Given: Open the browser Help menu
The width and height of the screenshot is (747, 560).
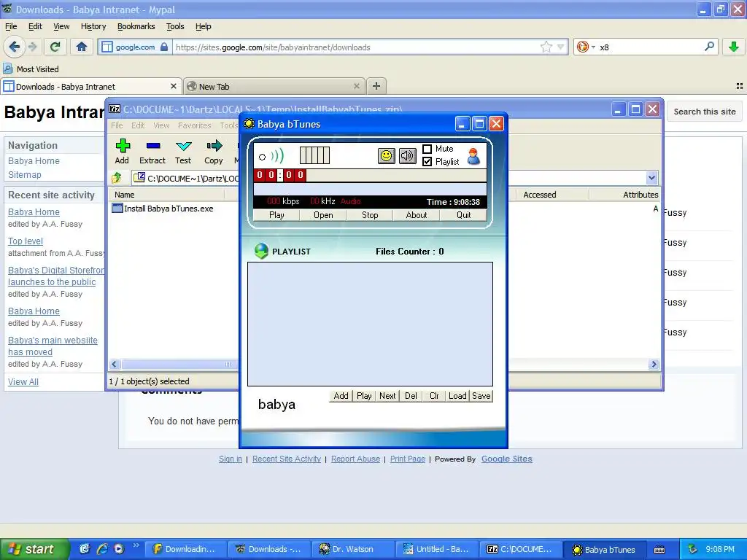Looking at the screenshot, I should coord(204,26).
